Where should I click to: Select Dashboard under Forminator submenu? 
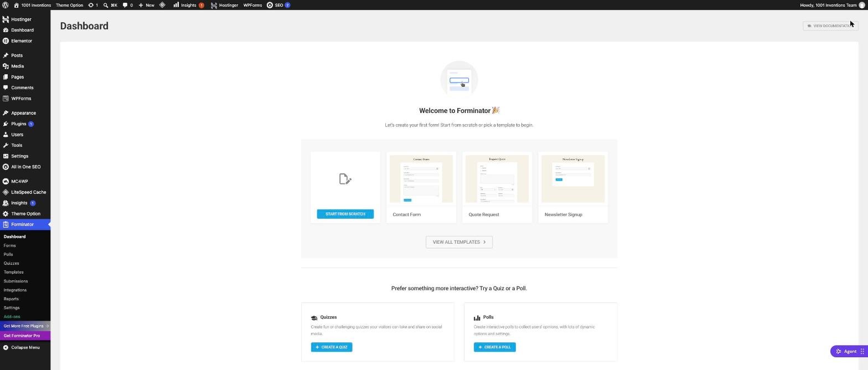(x=14, y=237)
